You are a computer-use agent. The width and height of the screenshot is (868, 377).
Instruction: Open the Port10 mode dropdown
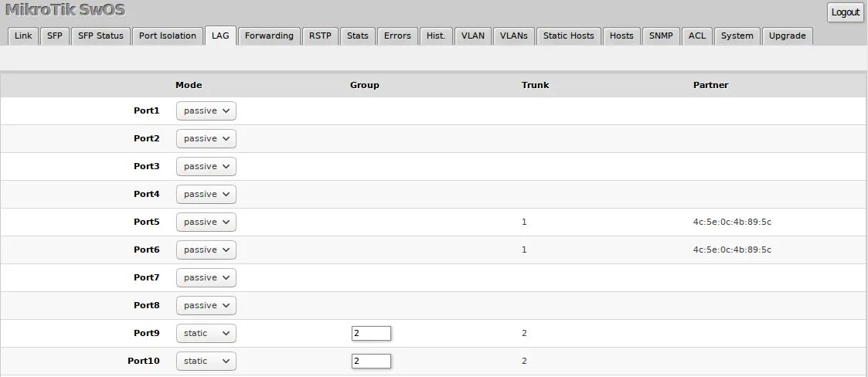[206, 362]
